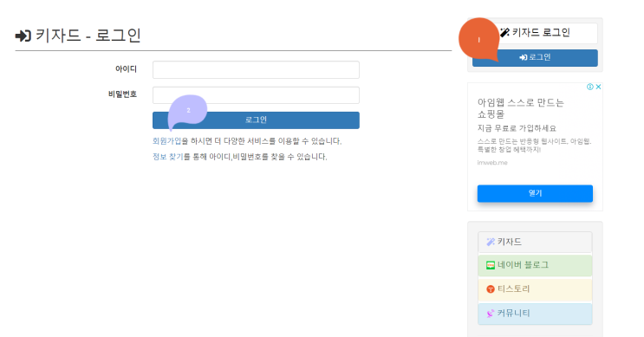Viewport: 644px width, 337px height.
Task: Click the 키자드 - 로그인 page heading
Action: click(x=78, y=36)
